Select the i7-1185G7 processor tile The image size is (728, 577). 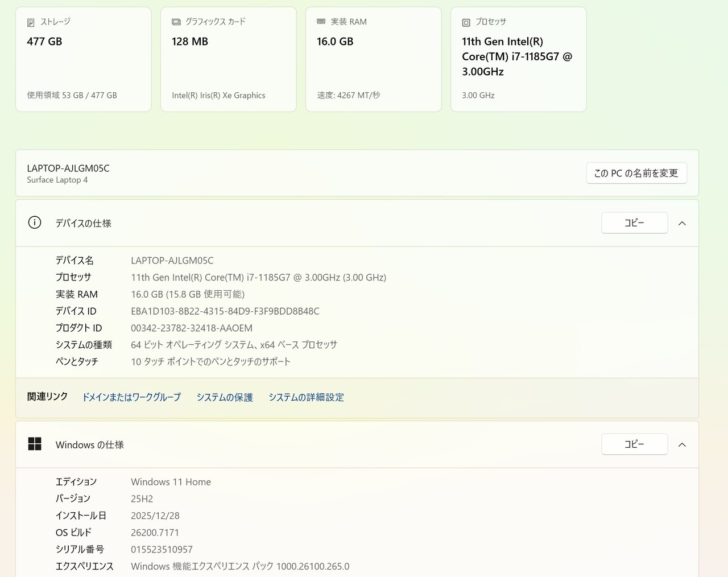(x=518, y=60)
